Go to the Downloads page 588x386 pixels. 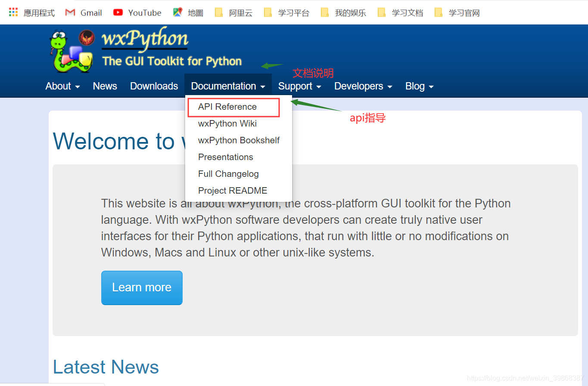click(154, 86)
